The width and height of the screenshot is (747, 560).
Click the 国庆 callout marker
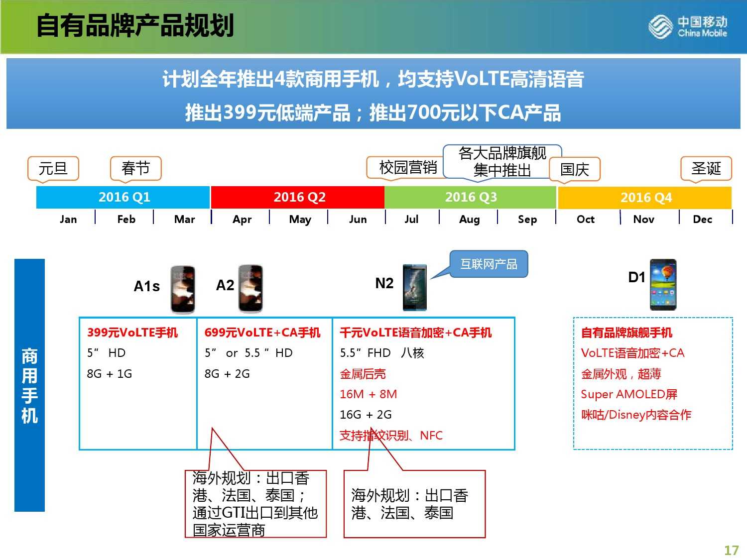pyautogui.click(x=575, y=169)
